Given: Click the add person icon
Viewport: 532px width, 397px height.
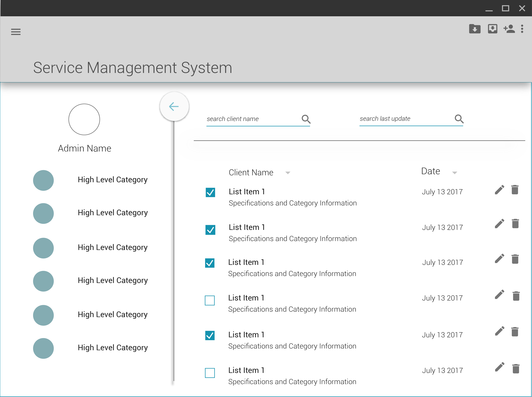Looking at the screenshot, I should pyautogui.click(x=509, y=29).
